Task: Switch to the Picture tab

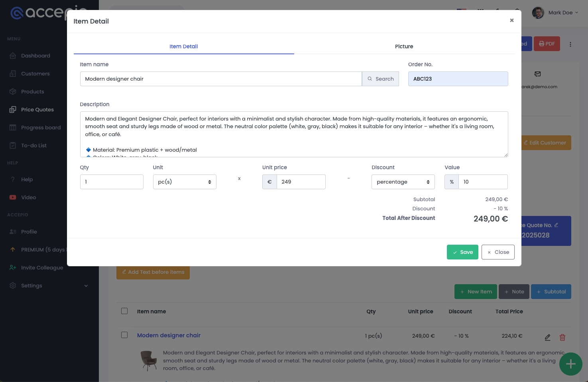Action: pos(404,46)
